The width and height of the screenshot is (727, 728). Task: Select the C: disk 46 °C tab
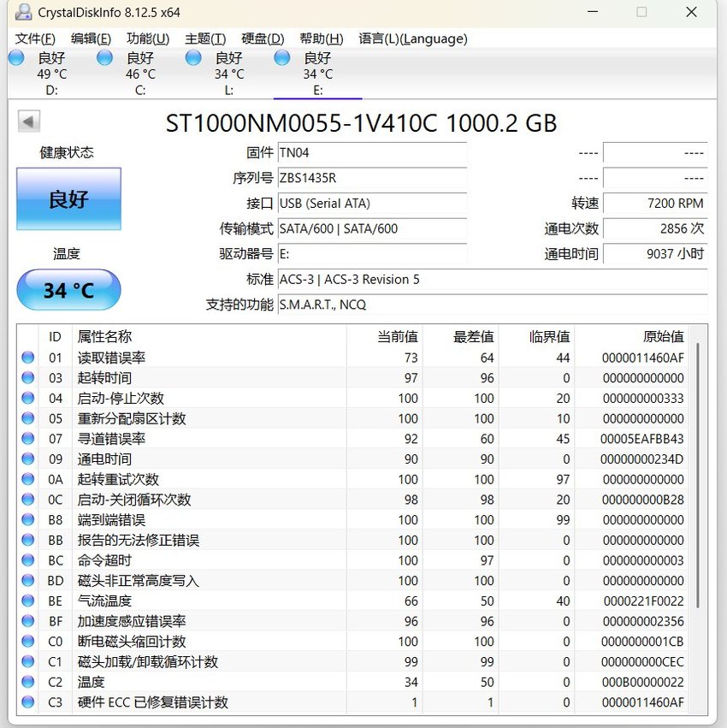pyautogui.click(x=140, y=74)
